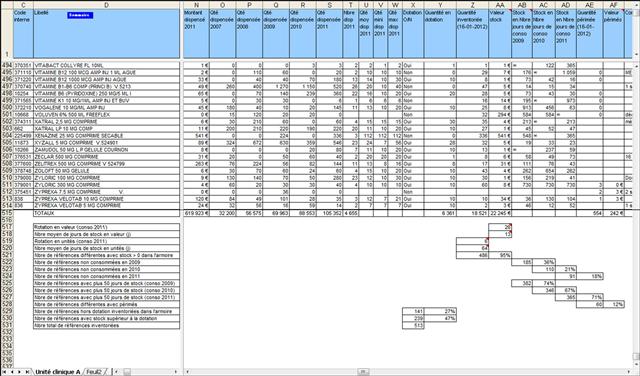Click Rotation en valeur (conso 2011) label

point(107,227)
